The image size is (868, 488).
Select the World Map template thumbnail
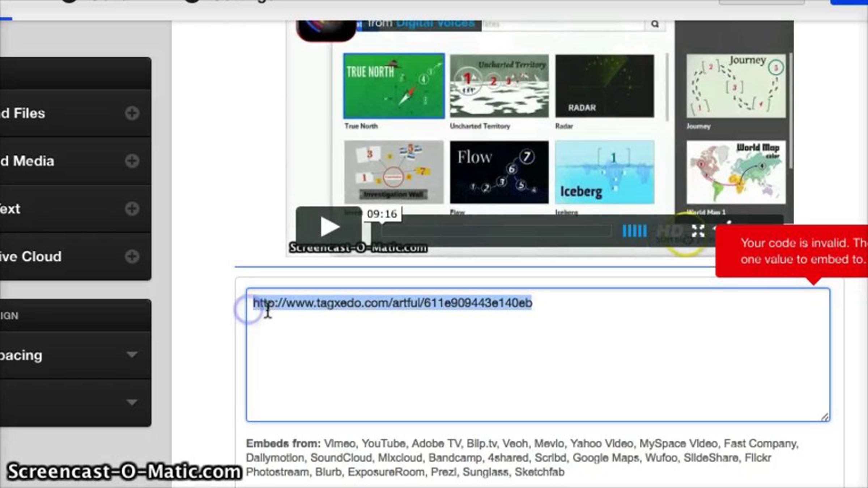pos(736,172)
